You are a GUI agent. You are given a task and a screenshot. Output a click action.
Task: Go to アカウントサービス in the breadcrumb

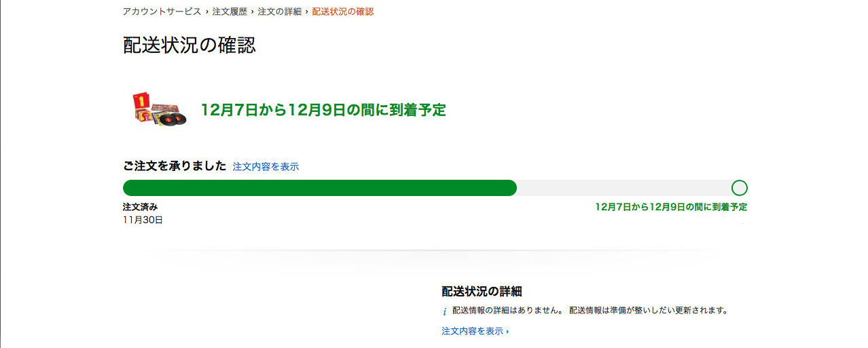tap(162, 12)
